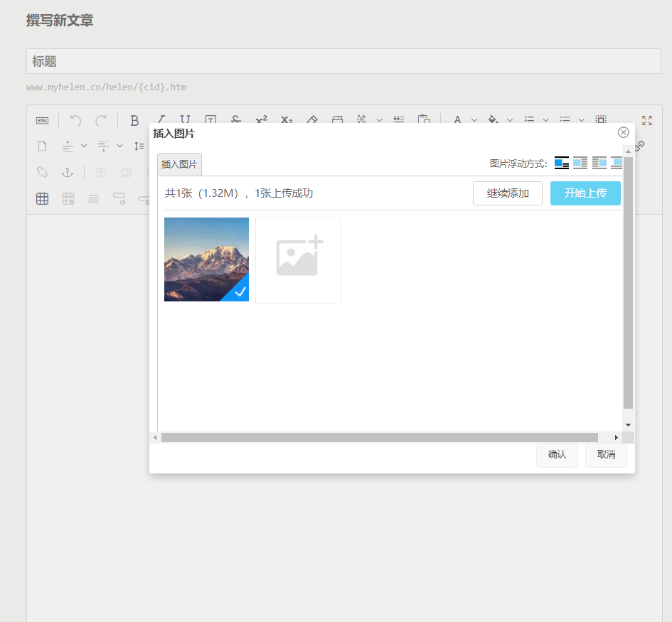Select the italic formatting icon
Screen dimensions: 672x622
tap(161, 120)
